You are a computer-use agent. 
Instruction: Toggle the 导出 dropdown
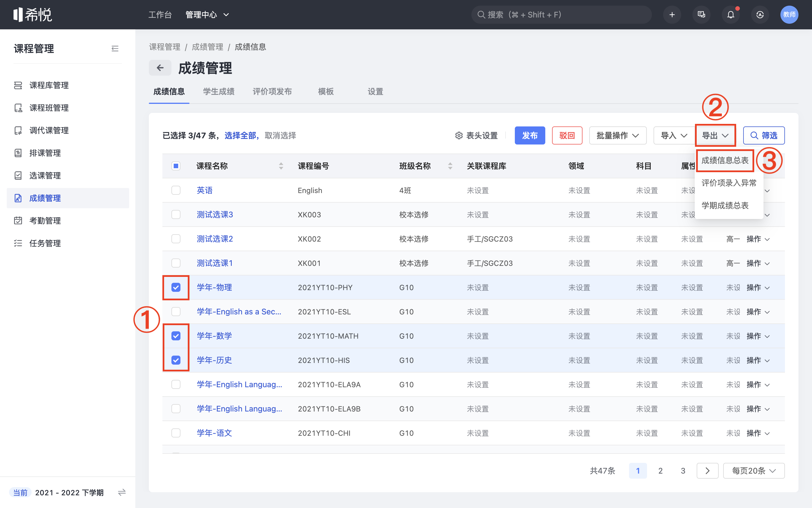[715, 135]
